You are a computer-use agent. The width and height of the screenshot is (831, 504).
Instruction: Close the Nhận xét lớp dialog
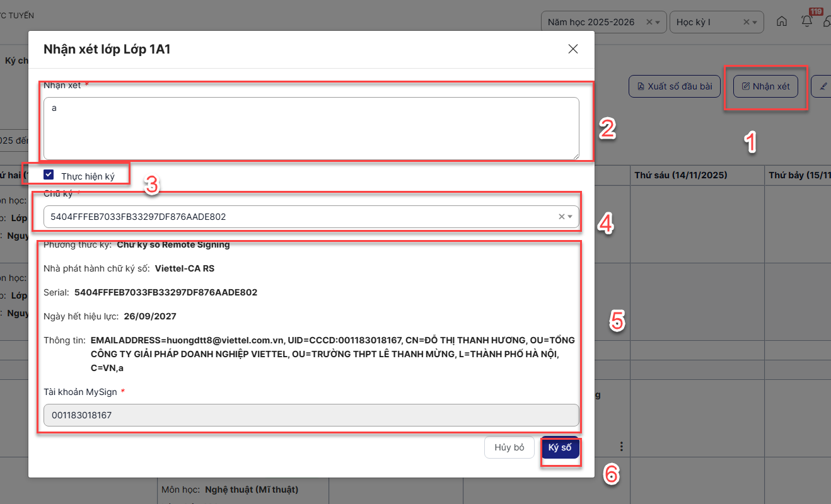[572, 49]
